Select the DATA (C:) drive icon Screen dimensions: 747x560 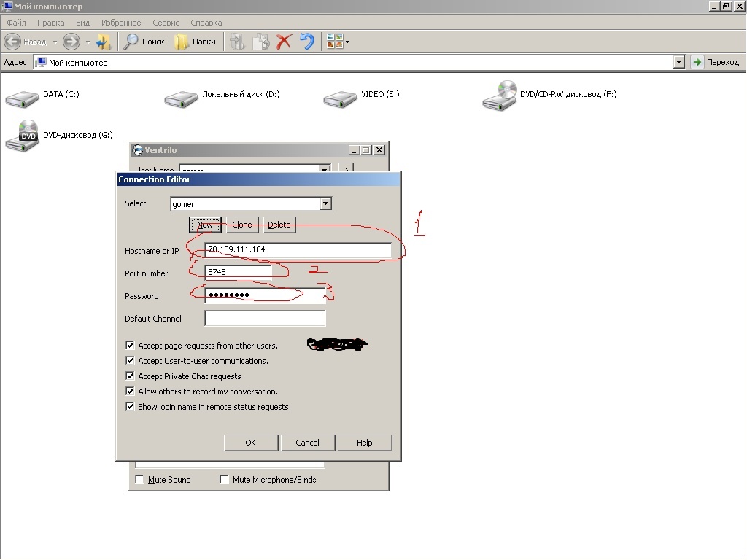click(22, 98)
